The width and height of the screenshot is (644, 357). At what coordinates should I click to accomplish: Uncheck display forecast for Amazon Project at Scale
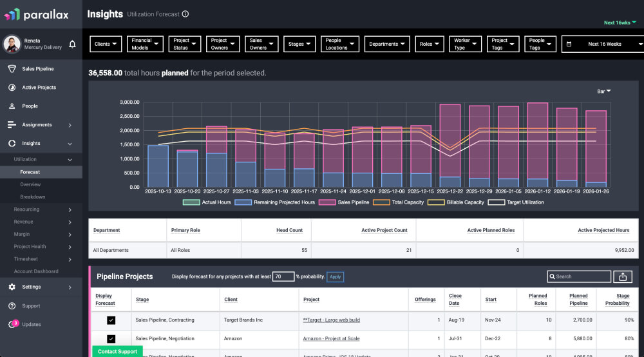(x=111, y=339)
